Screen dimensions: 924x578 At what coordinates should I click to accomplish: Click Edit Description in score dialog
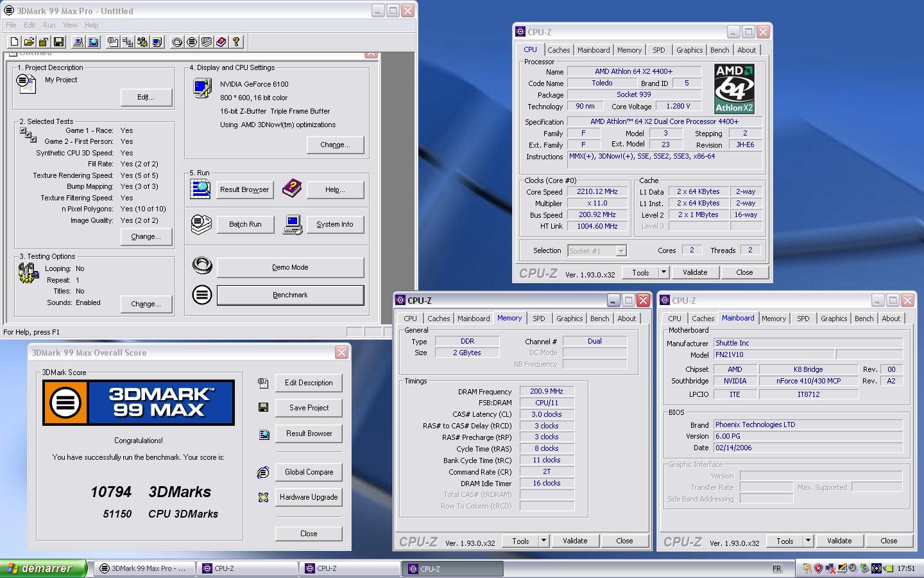pyautogui.click(x=309, y=383)
